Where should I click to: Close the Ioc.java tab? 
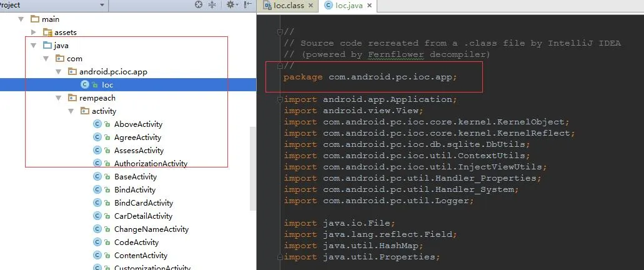click(370, 6)
